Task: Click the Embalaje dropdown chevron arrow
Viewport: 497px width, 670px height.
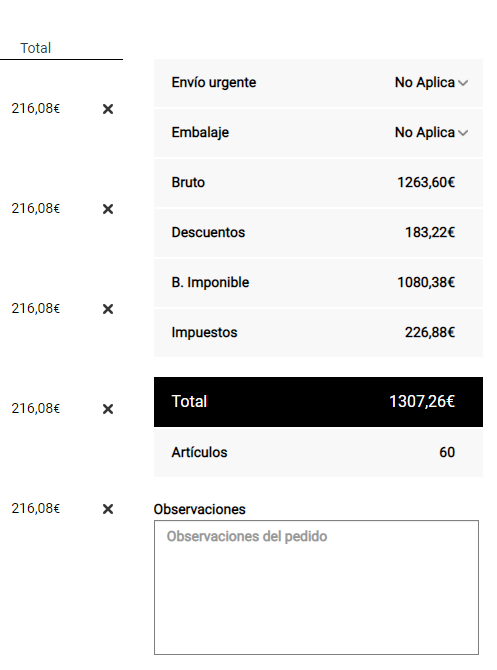Action: (463, 133)
